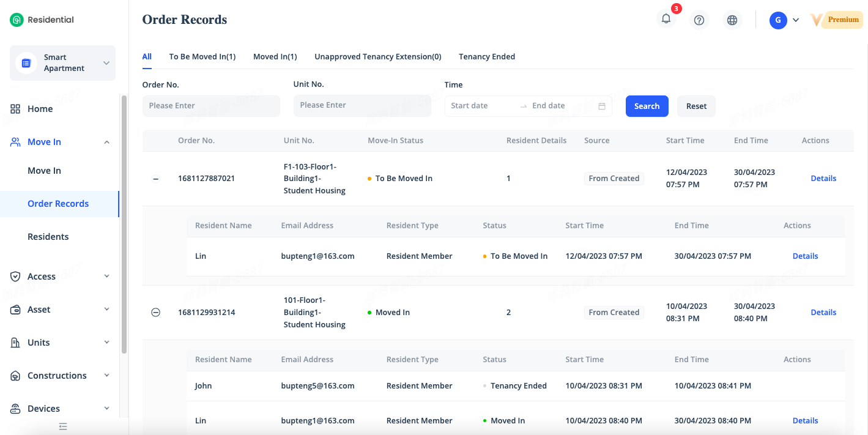Open Residents page in sidebar

(48, 237)
